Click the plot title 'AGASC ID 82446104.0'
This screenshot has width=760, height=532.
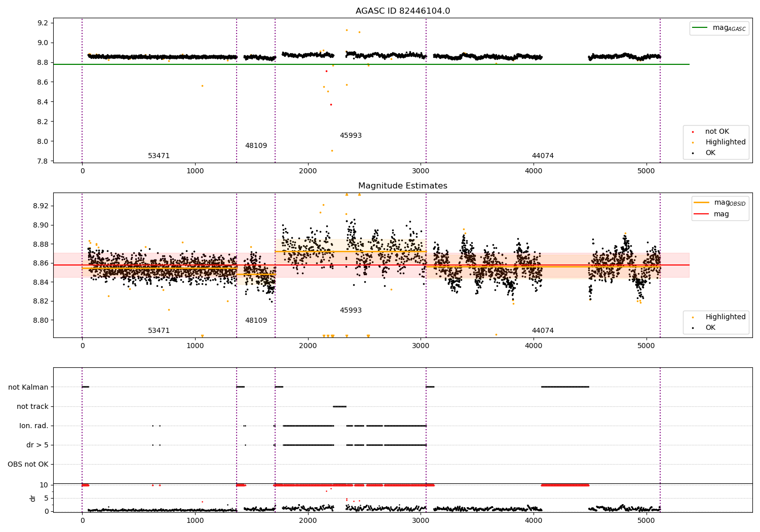[x=403, y=11]
